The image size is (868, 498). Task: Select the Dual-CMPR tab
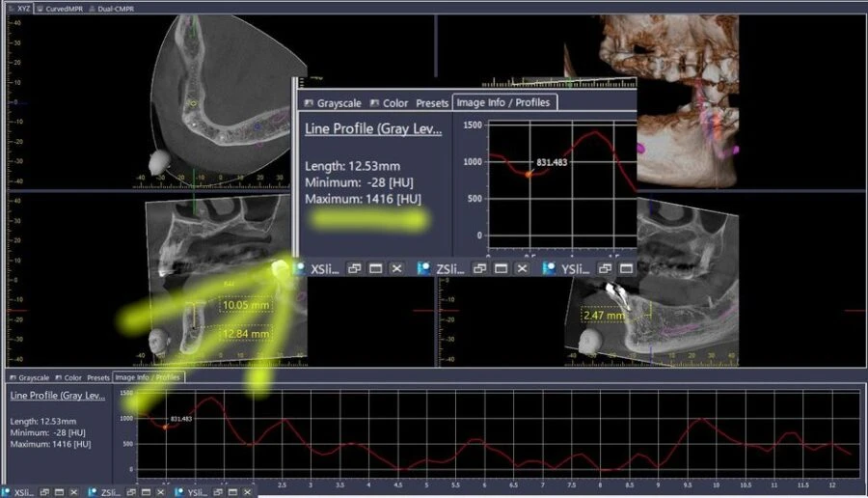(x=111, y=8)
